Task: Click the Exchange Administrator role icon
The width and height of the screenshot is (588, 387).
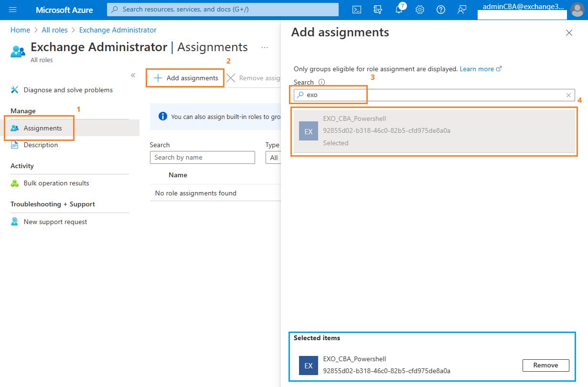Action: (x=18, y=51)
